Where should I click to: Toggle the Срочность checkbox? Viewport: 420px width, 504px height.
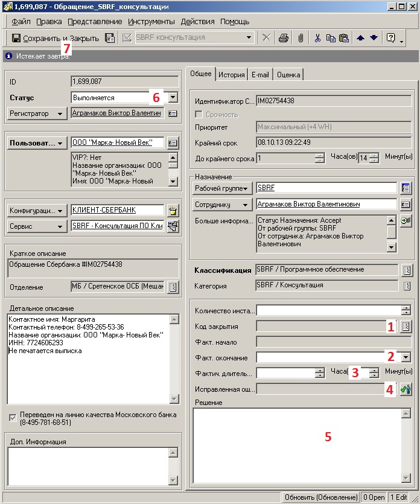[x=199, y=115]
